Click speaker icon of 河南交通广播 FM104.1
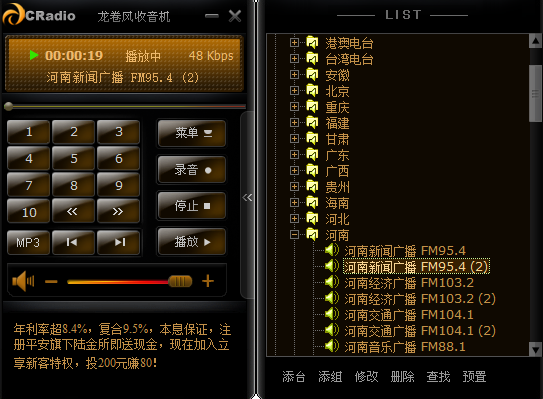The height and width of the screenshot is (399, 543). point(332,314)
